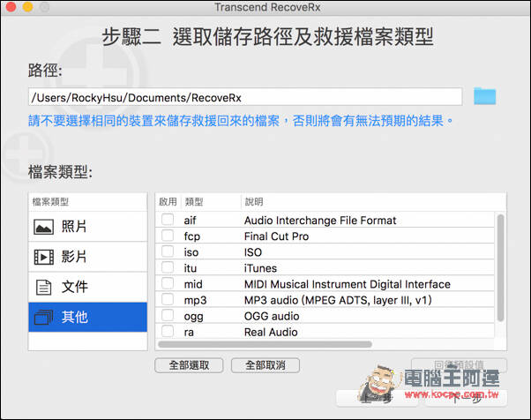Close the Transcend RecoveRx window
Screen dimensions: 531x420
click(11, 7)
